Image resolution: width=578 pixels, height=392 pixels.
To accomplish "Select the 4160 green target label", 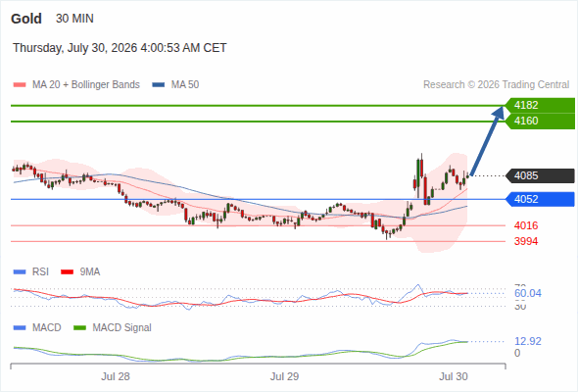I will pyautogui.click(x=540, y=121).
